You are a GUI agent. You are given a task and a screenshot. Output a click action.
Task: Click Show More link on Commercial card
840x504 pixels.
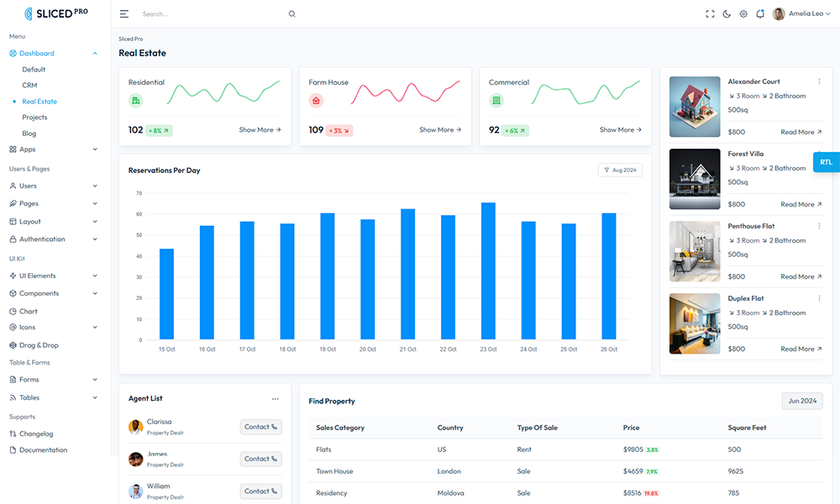620,130
